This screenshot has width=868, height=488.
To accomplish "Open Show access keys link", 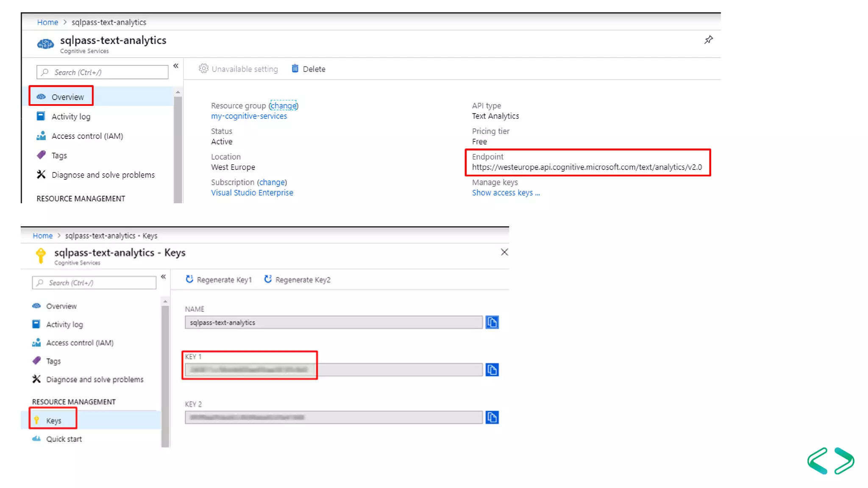I will click(506, 193).
